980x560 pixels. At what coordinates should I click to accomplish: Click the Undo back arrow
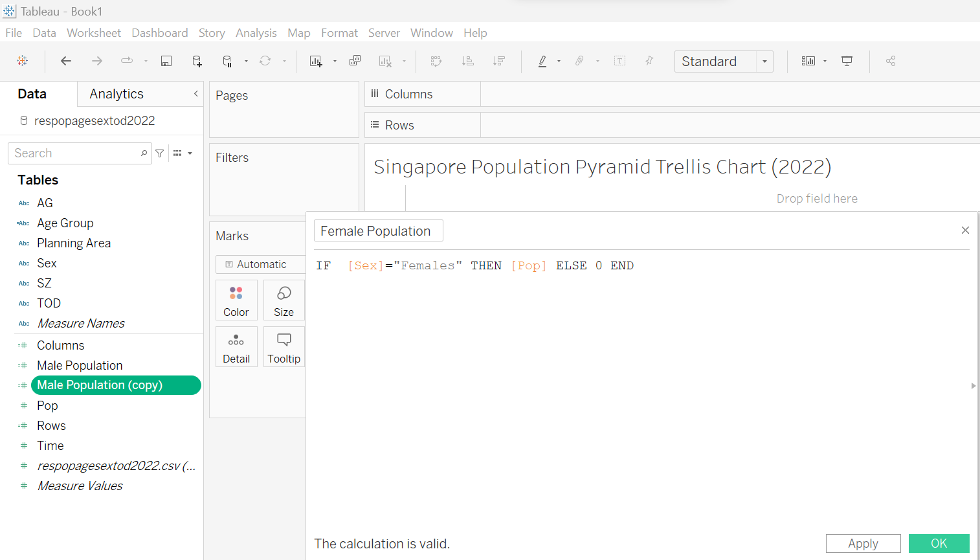(x=66, y=61)
